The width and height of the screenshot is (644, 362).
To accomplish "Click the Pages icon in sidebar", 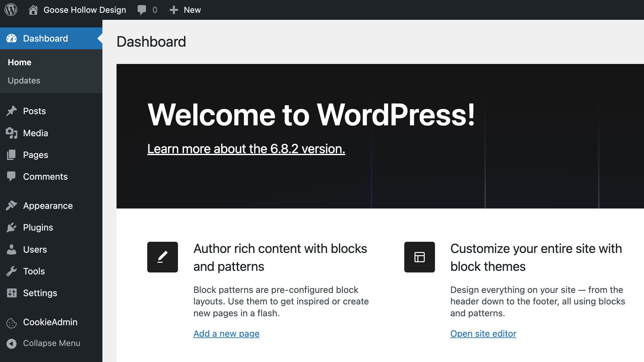I will point(12,155).
